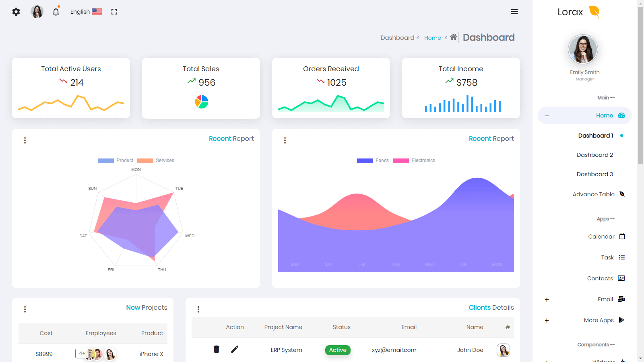
Task: Open Emily Smith's profile picture
Action: tap(583, 49)
